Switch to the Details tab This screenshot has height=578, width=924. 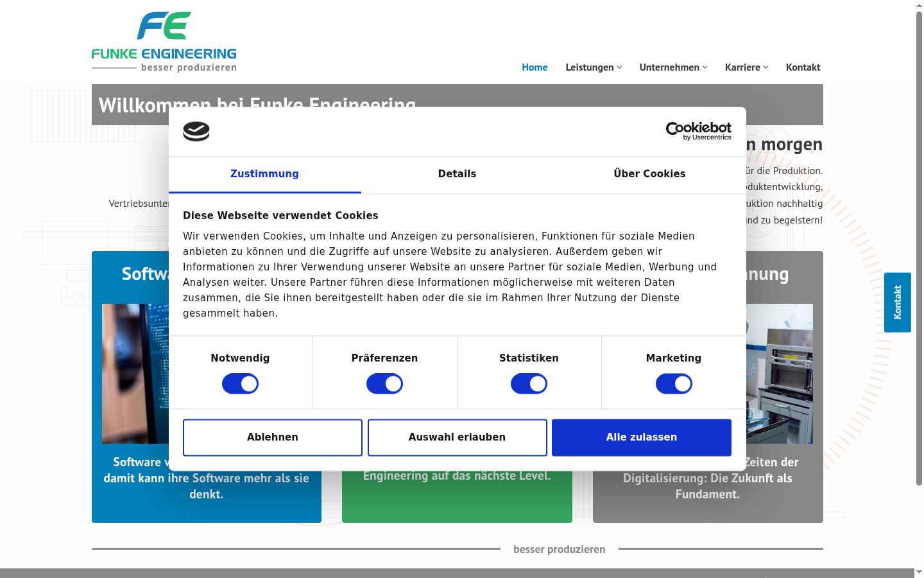[x=457, y=175]
